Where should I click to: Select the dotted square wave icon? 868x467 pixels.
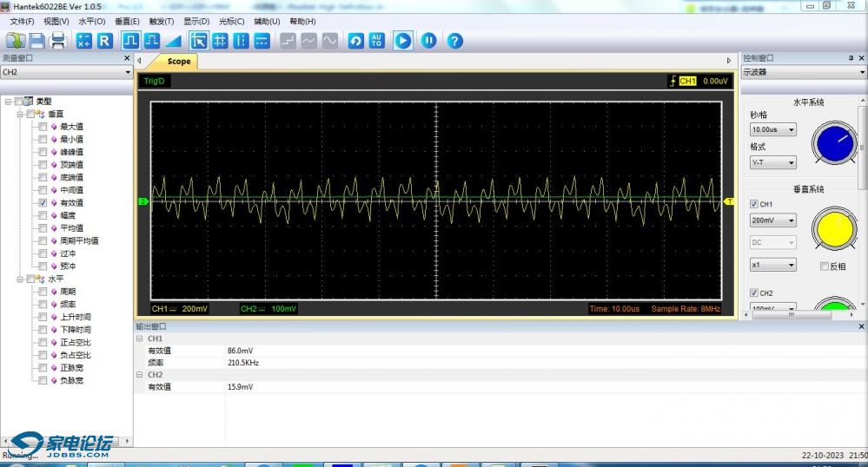(152, 41)
